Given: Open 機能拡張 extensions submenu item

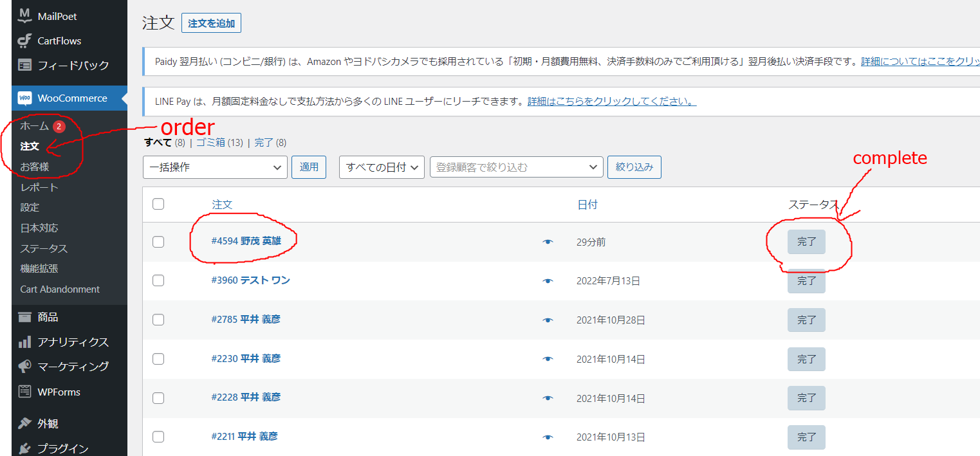Looking at the screenshot, I should [39, 268].
